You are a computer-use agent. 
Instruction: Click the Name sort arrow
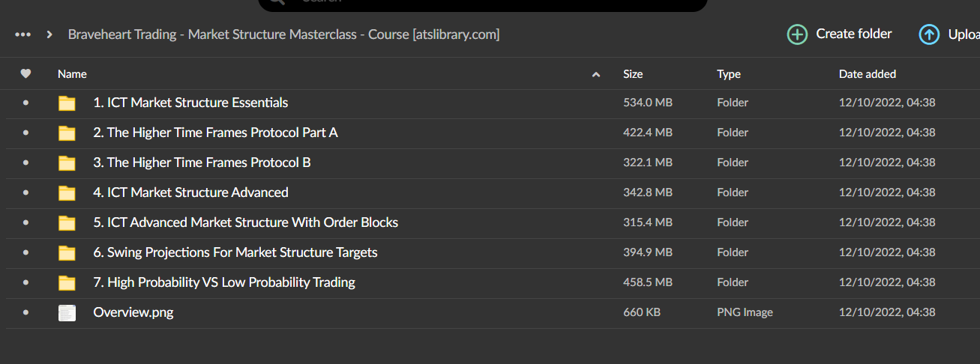pyautogui.click(x=596, y=75)
